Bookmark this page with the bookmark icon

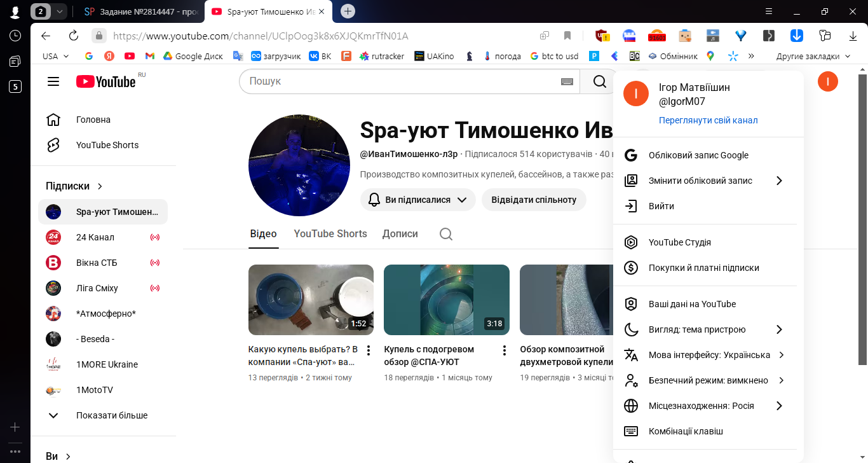(x=567, y=36)
